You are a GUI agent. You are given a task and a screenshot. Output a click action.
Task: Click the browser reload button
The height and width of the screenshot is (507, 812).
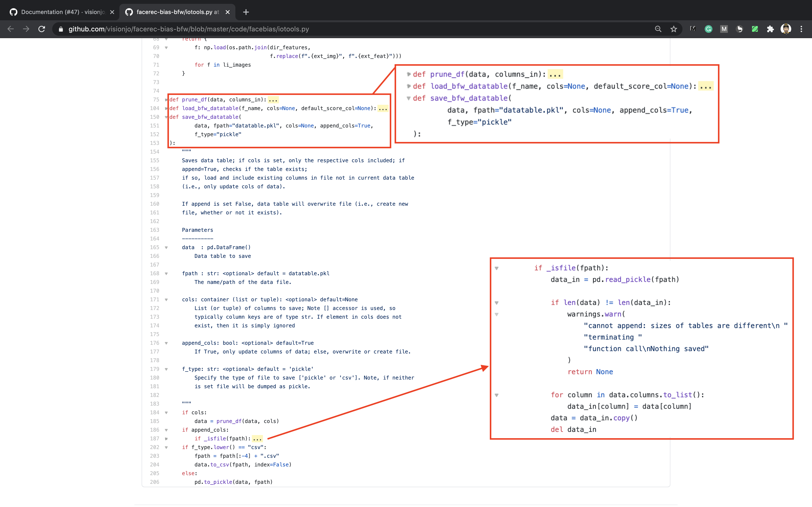pyautogui.click(x=42, y=29)
